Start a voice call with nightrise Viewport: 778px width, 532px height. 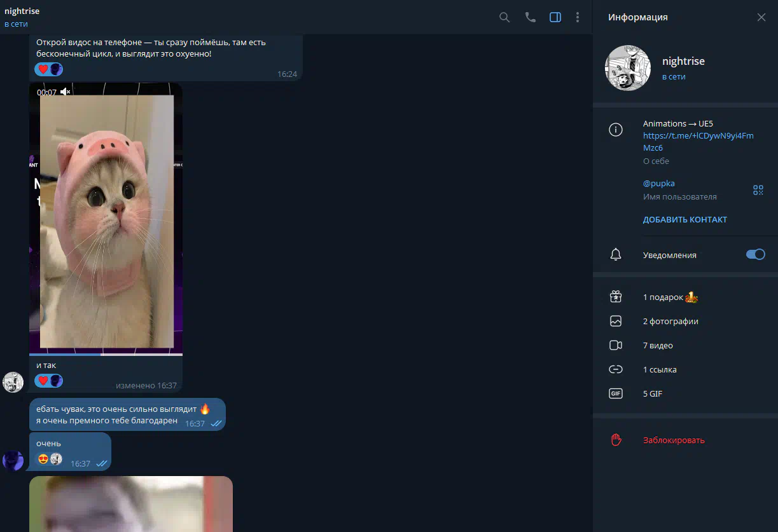[530, 17]
